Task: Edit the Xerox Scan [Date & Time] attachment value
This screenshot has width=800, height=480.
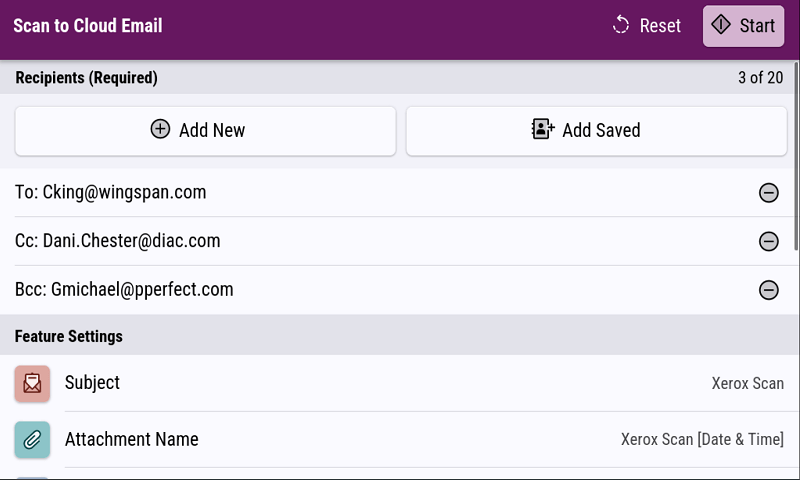Action: [702, 439]
